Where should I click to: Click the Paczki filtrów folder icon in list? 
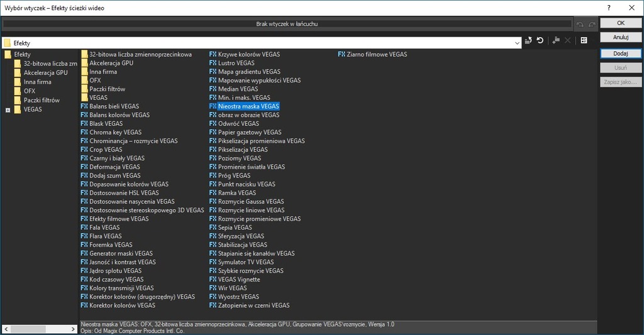click(85, 89)
